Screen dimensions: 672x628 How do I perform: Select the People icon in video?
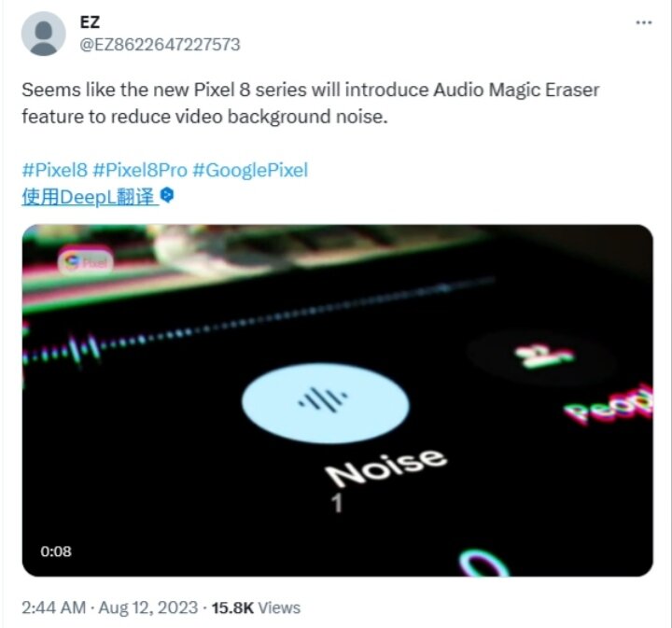click(543, 356)
